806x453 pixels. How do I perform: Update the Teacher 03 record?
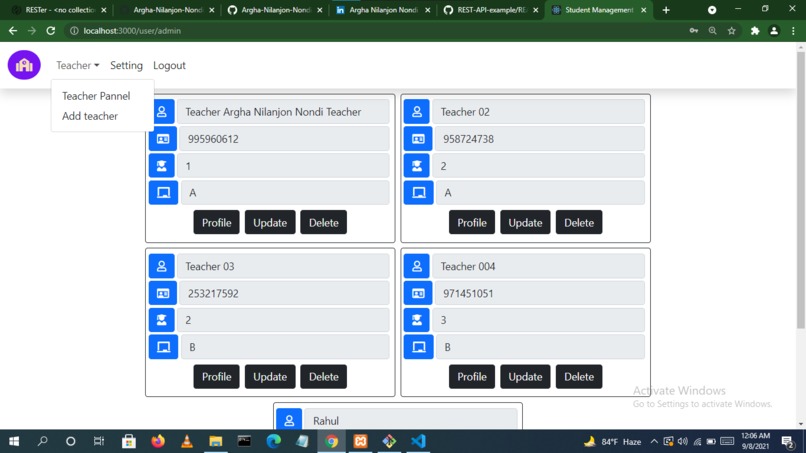(270, 376)
